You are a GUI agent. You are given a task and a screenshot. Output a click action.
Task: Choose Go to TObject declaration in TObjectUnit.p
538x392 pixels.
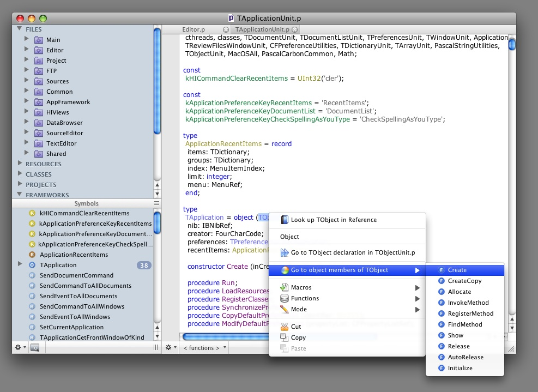(x=353, y=252)
